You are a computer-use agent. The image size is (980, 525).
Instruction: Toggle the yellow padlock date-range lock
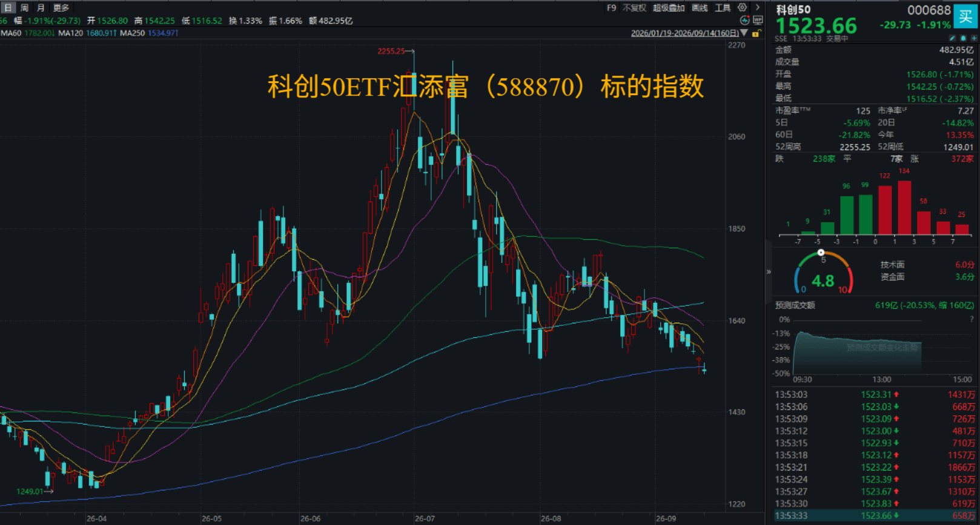coord(756,33)
